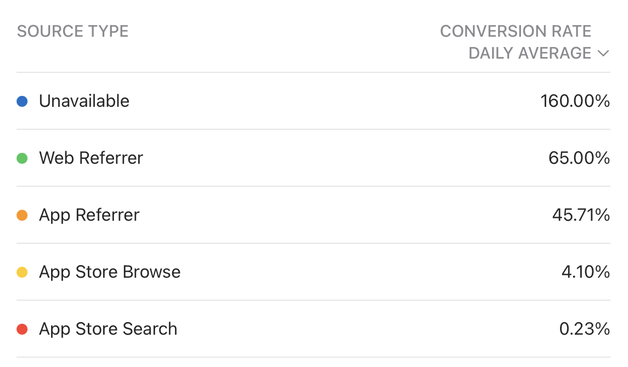
Task: Click the orange dot beside App Referrer
Action: click(x=22, y=216)
